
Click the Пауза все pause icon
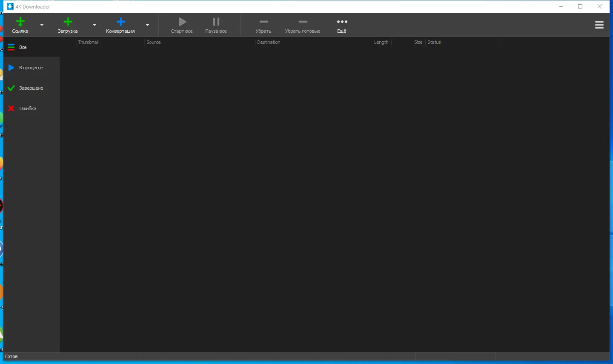point(215,22)
